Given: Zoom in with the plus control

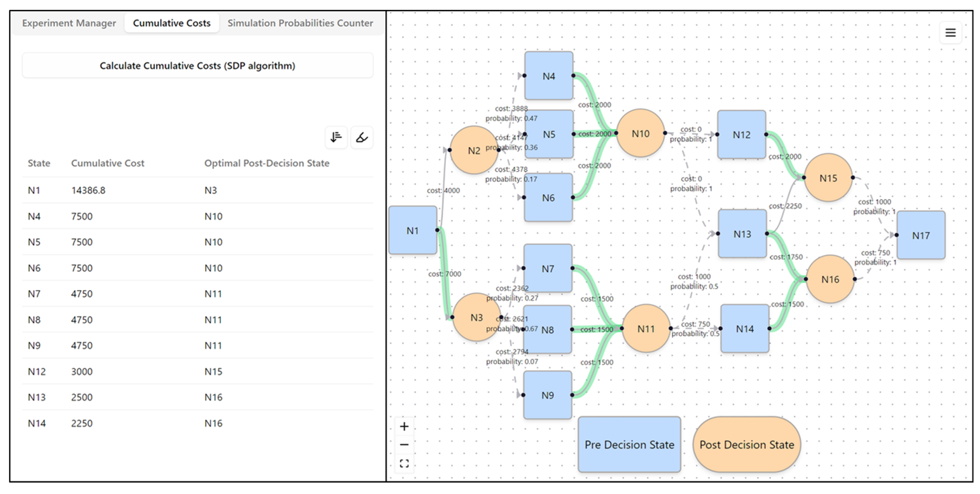Looking at the screenshot, I should (404, 426).
